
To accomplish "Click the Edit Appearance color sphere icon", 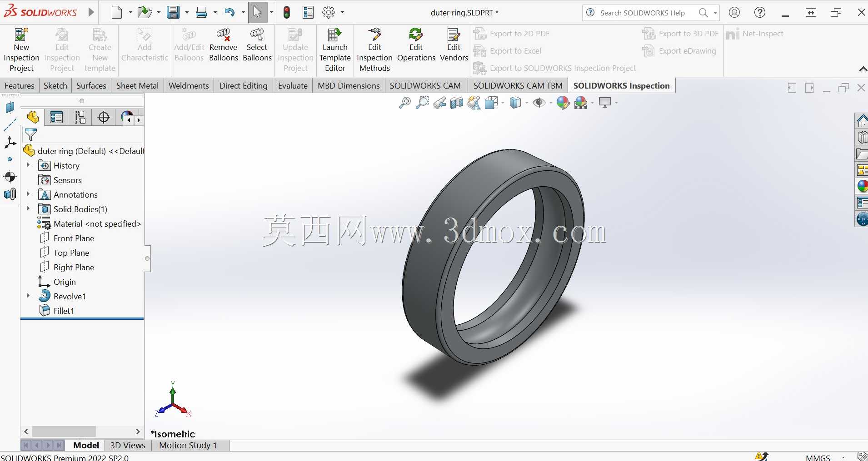I will coord(563,103).
